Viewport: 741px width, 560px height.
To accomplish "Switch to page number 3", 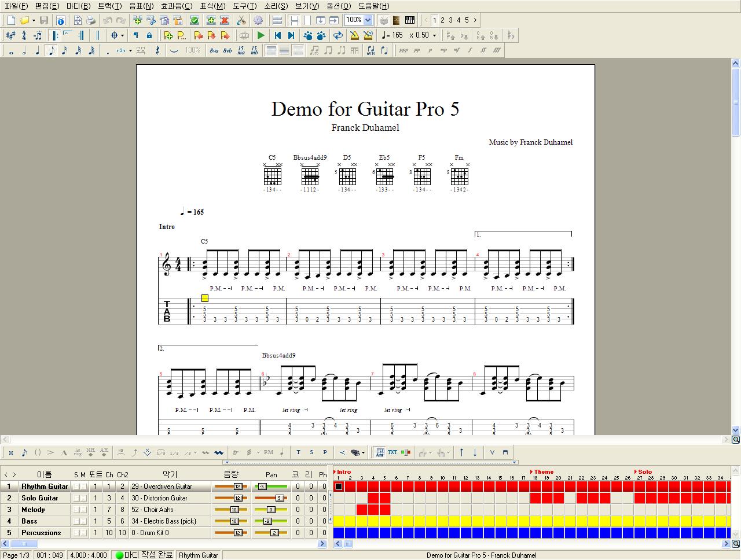I will click(x=450, y=20).
